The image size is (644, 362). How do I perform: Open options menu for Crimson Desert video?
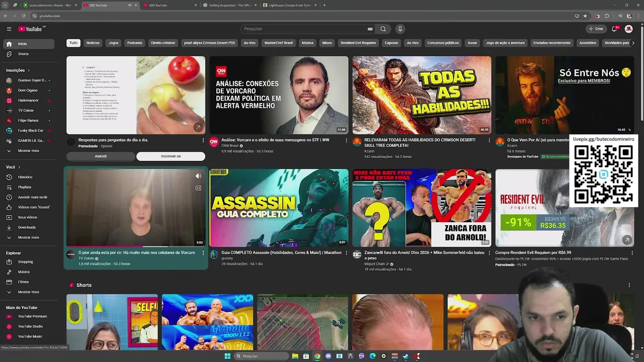[x=489, y=140]
